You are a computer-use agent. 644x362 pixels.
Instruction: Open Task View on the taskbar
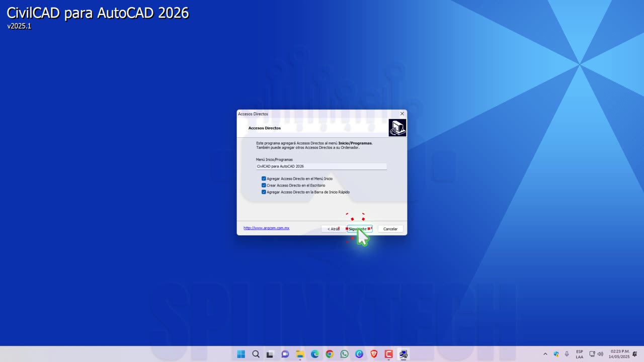tap(270, 354)
